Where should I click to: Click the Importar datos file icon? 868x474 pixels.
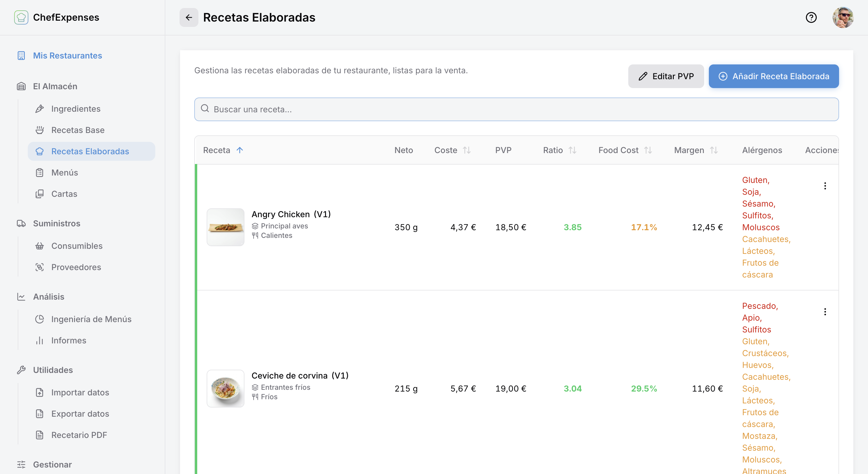[40, 392]
